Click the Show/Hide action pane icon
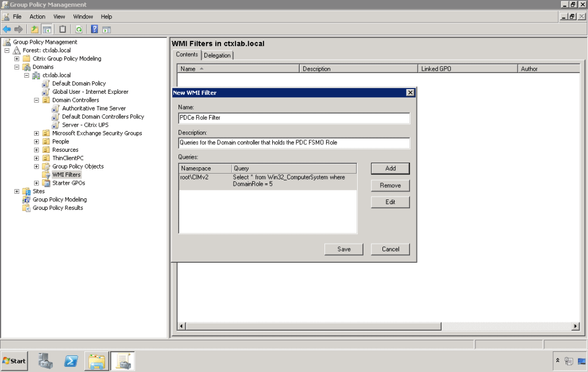Image resolution: width=588 pixels, height=372 pixels. click(107, 29)
